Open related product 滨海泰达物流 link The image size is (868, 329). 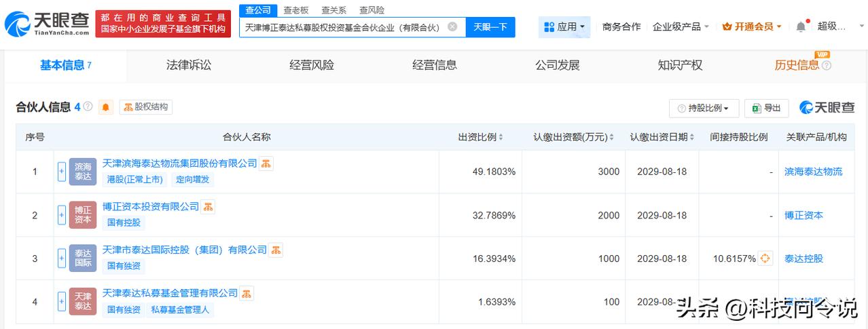tap(814, 172)
